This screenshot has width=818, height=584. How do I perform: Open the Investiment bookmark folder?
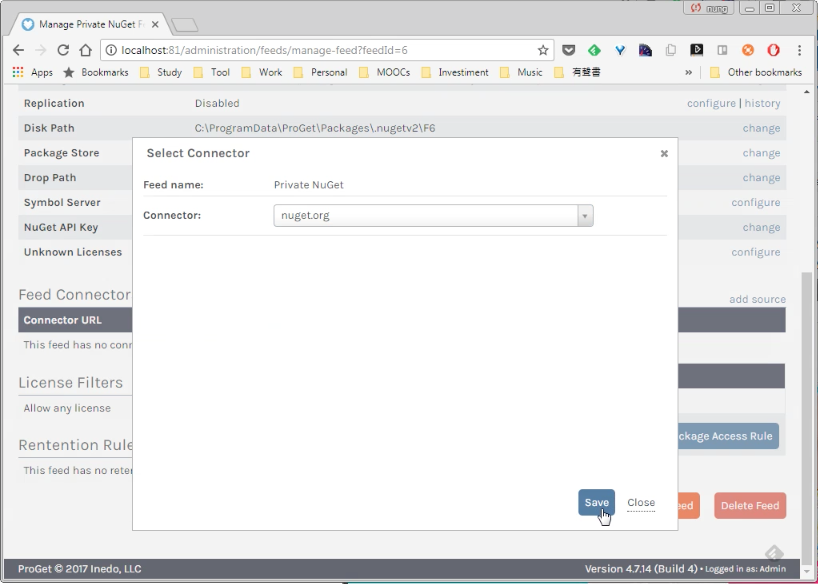coord(455,72)
